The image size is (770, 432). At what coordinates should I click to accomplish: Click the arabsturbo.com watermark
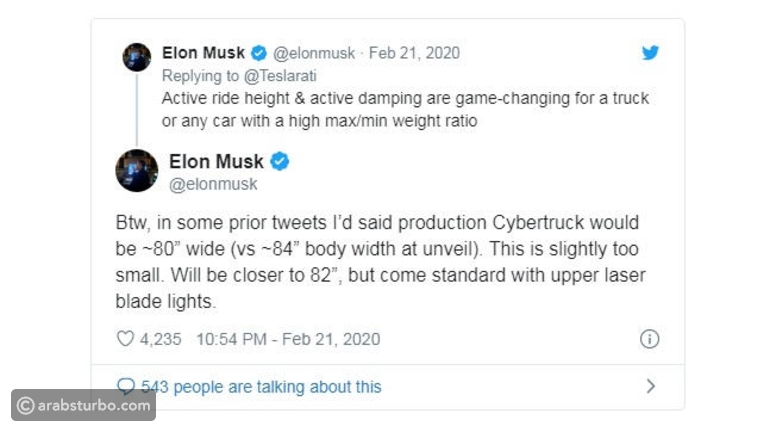point(84,405)
